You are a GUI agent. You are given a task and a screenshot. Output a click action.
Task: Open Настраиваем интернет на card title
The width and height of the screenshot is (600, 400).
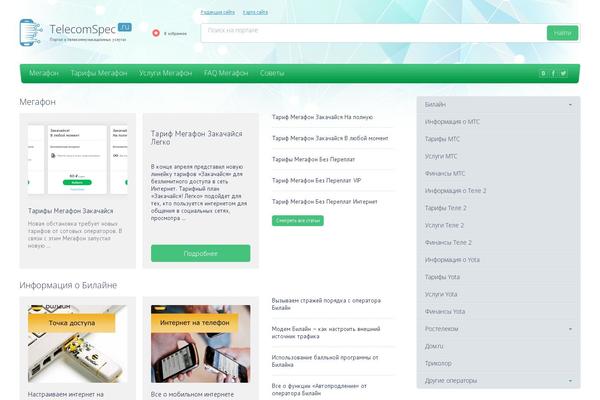click(x=66, y=394)
